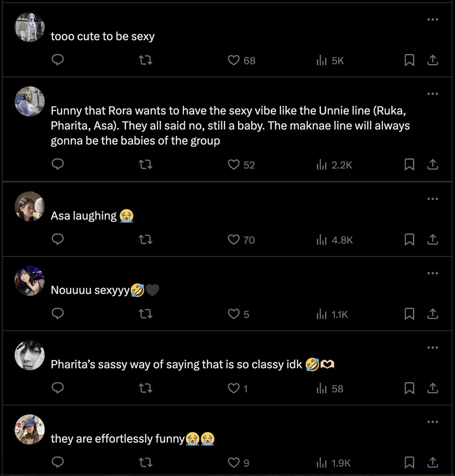Like the "effortlessly funny" tweet
This screenshot has width=455, height=476.
(234, 462)
